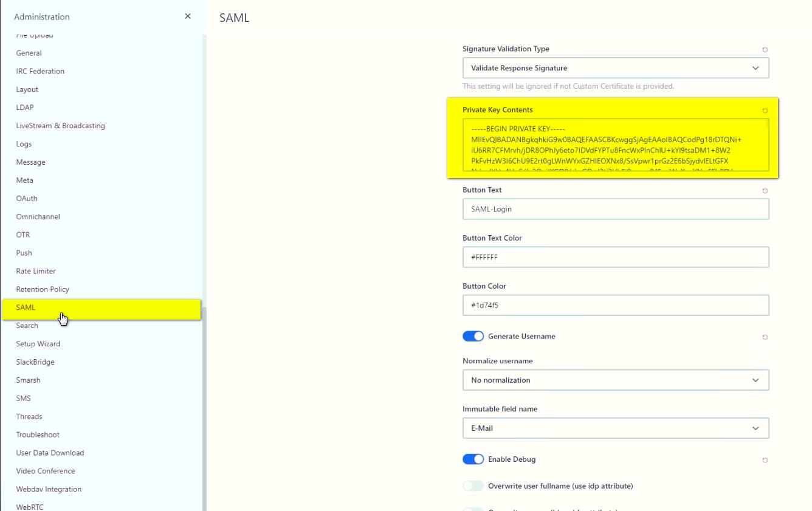This screenshot has height=511, width=812.
Task: Click the Button Color input field
Action: click(616, 305)
